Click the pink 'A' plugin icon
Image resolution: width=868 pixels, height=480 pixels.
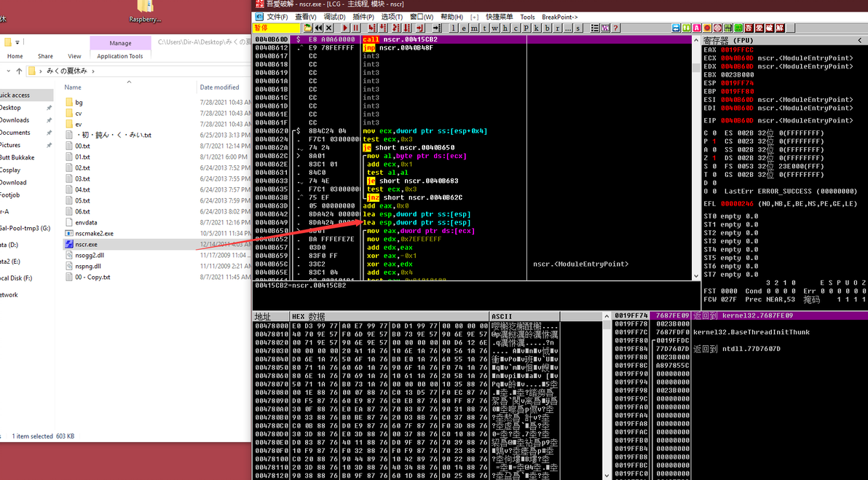pos(697,28)
